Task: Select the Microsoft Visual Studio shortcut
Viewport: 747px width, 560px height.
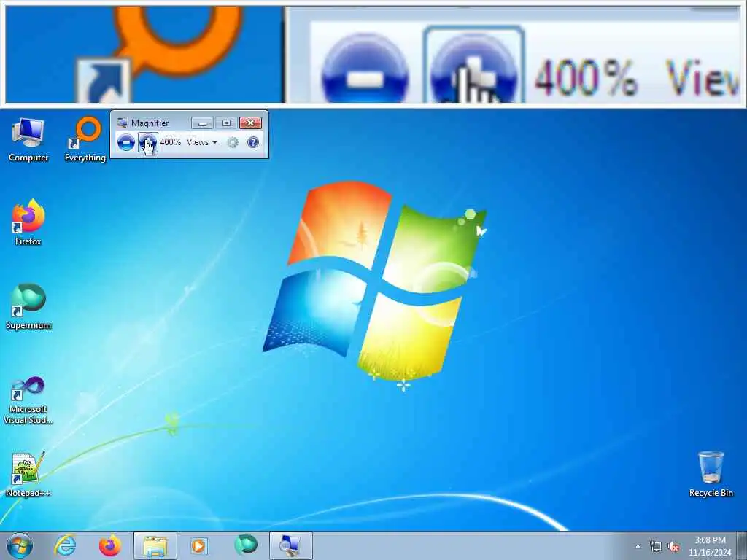Action: pos(28,400)
